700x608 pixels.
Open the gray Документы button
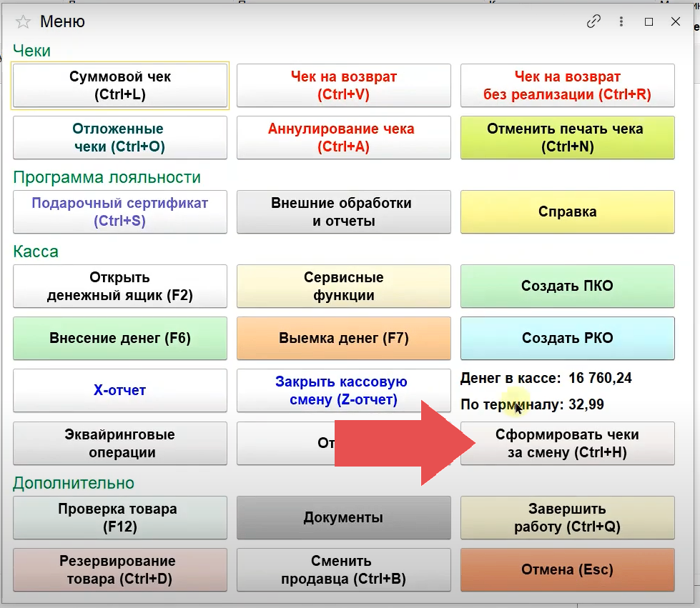[344, 518]
